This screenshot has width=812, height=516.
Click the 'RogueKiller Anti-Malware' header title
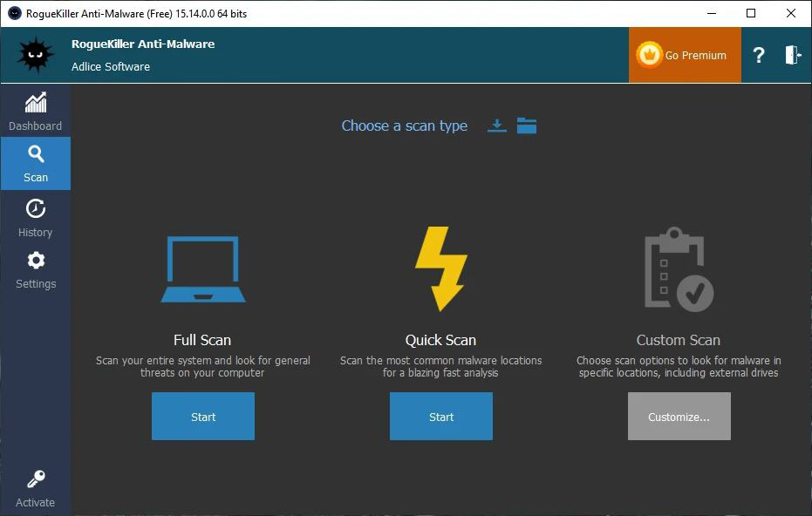point(143,44)
